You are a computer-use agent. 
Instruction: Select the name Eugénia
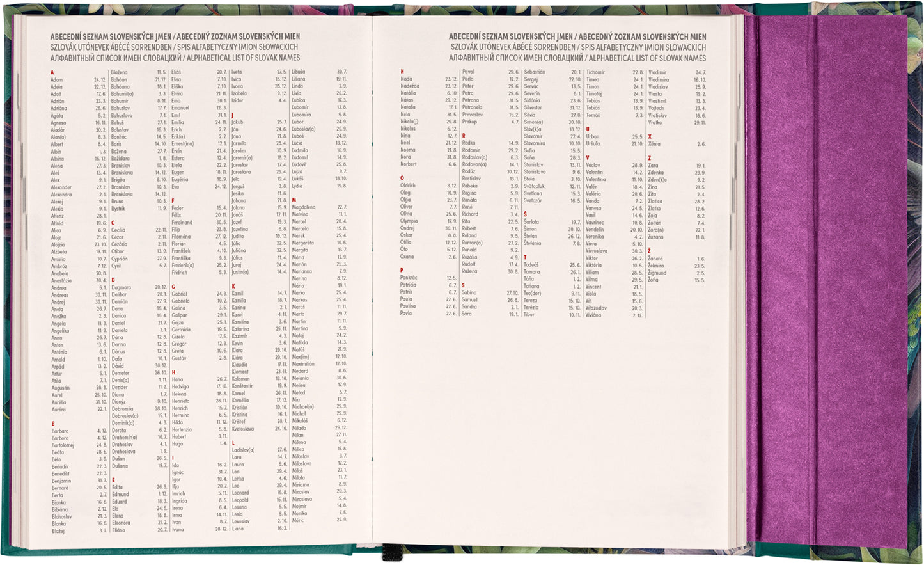coord(180,180)
